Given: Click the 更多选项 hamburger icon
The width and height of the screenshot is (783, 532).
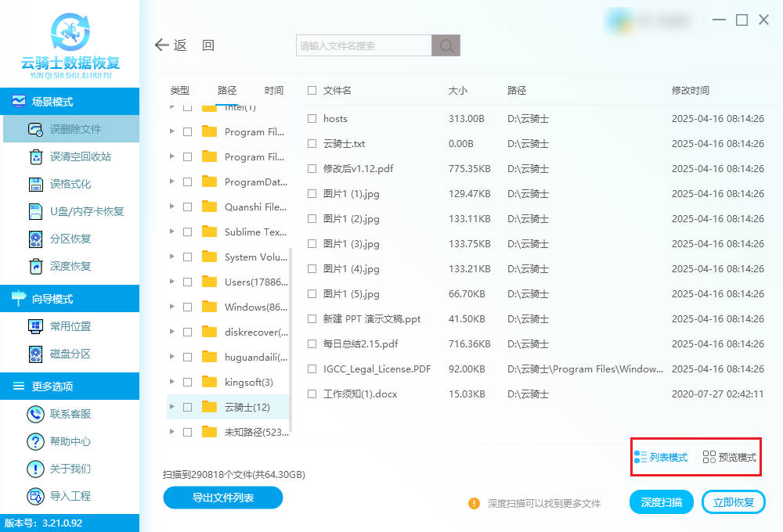Looking at the screenshot, I should coord(19,386).
